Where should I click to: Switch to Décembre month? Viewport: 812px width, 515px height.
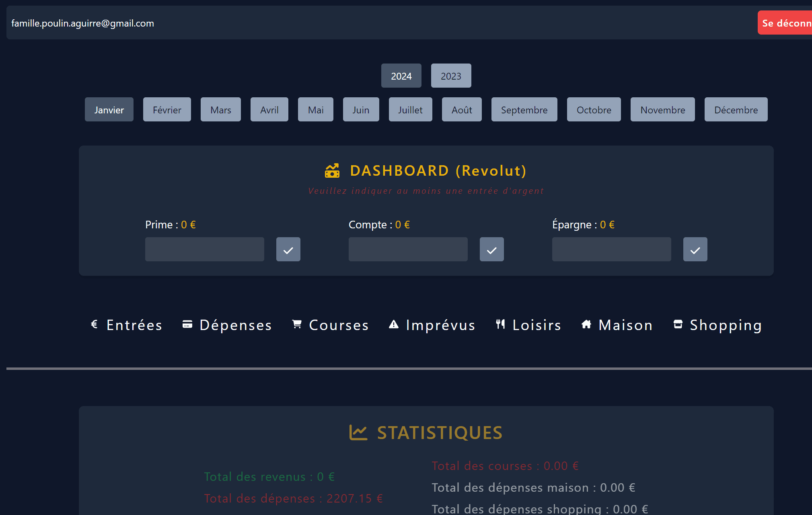[736, 109]
